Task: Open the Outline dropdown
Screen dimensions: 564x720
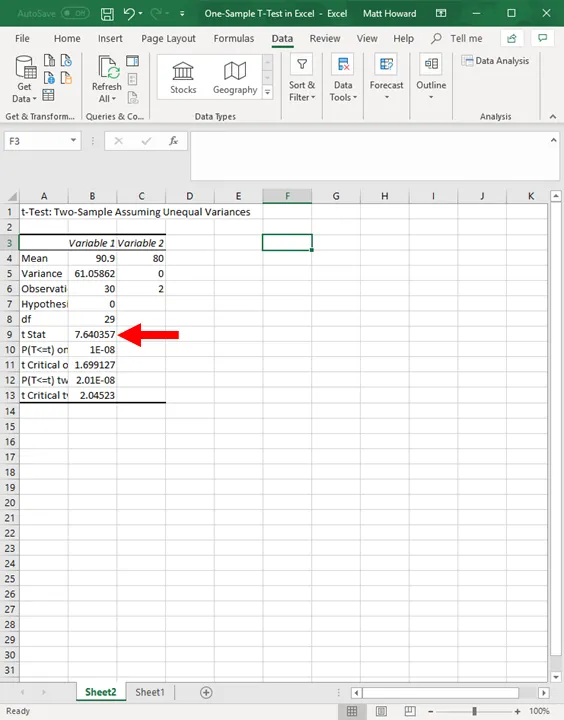Action: point(431,79)
